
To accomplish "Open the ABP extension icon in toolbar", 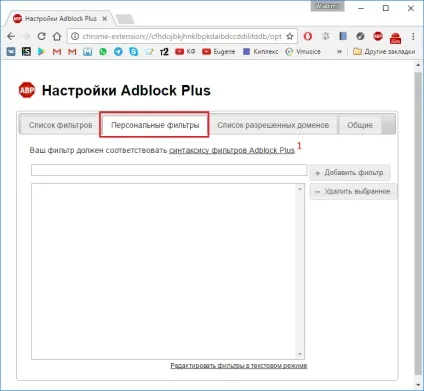I will click(x=378, y=36).
